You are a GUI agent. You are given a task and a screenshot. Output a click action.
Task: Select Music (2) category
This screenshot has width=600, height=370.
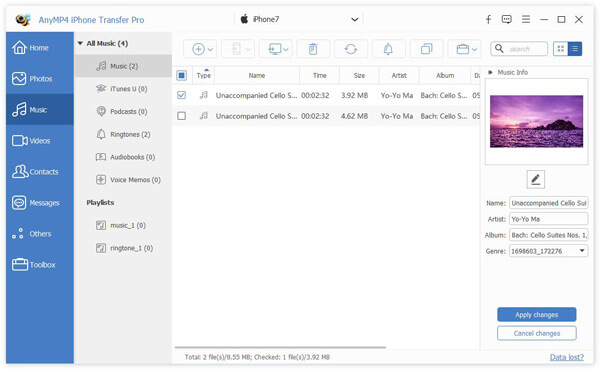[x=123, y=66]
